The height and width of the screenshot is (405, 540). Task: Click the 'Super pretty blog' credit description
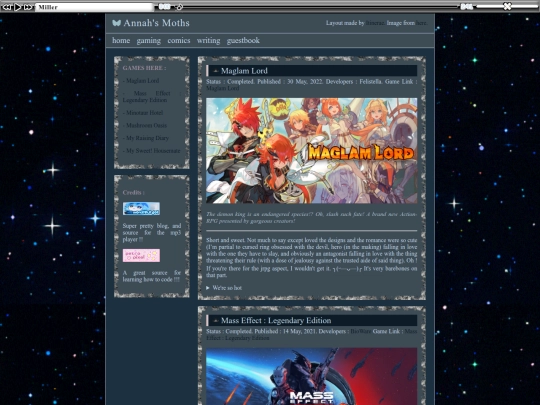click(x=152, y=232)
